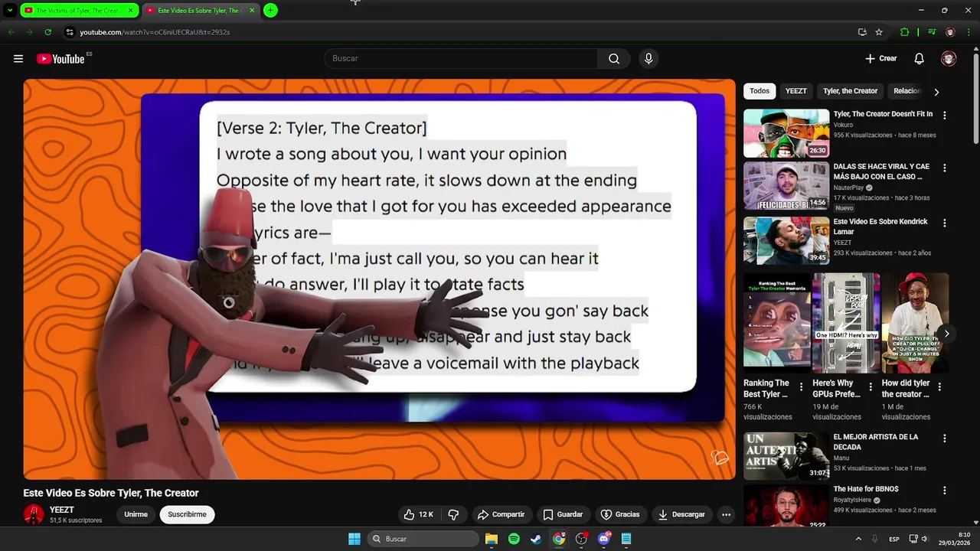
Task: Open Spotify from the taskbar
Action: (514, 539)
